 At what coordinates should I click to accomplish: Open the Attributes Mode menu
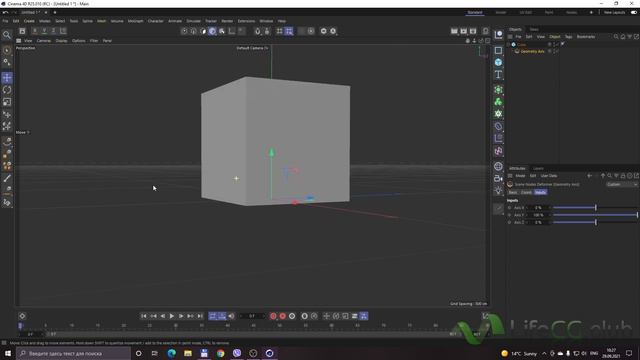coord(520,176)
